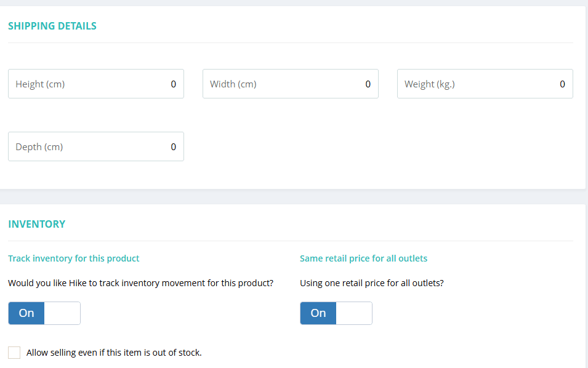Viewport: 588px width, 368px height.
Task: Enable Allow selling when out of stock checkbox
Action: [x=14, y=353]
